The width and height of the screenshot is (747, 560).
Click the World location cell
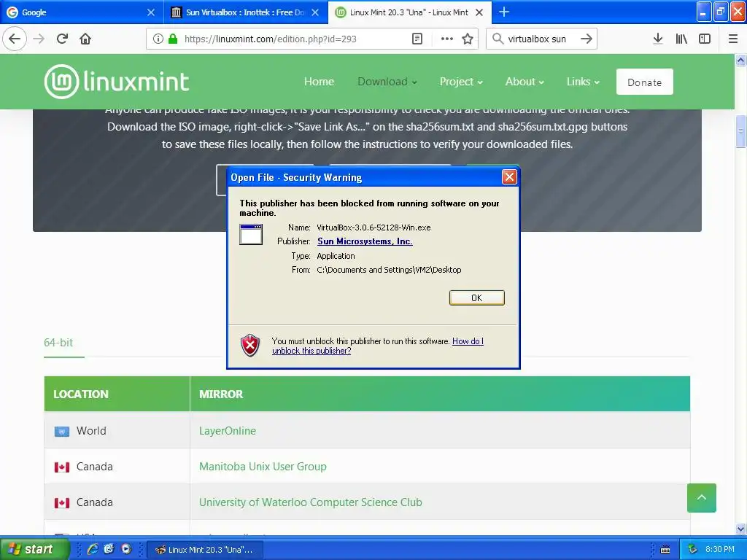[x=117, y=430]
